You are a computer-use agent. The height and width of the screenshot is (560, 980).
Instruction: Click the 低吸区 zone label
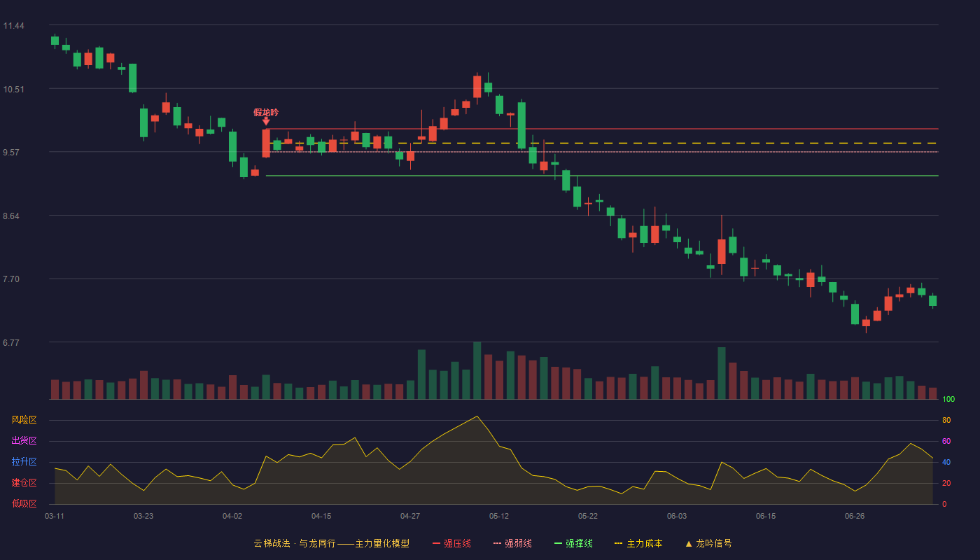pos(24,503)
